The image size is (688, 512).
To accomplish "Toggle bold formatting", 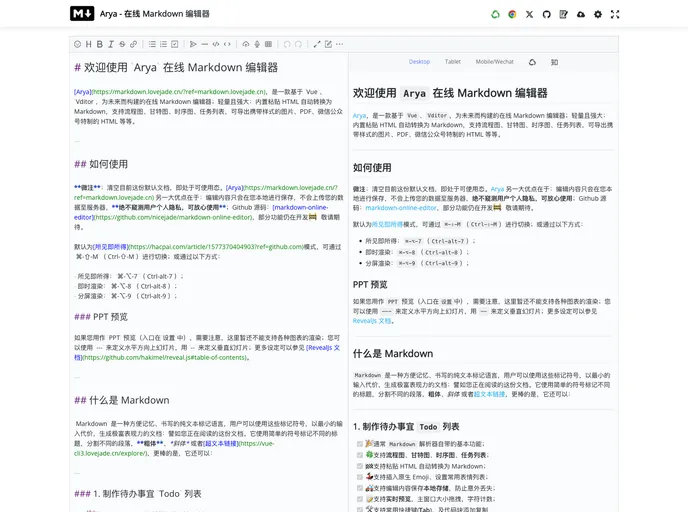I will pos(100,44).
